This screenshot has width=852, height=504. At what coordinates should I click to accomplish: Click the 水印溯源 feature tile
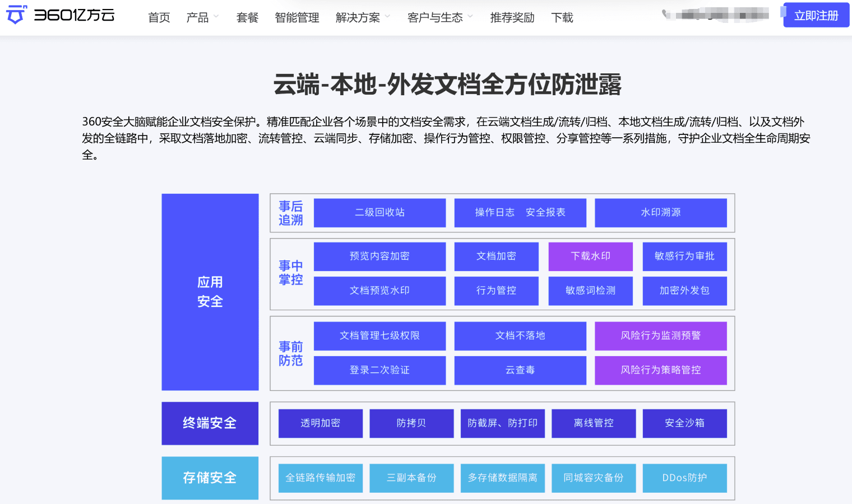coord(661,213)
